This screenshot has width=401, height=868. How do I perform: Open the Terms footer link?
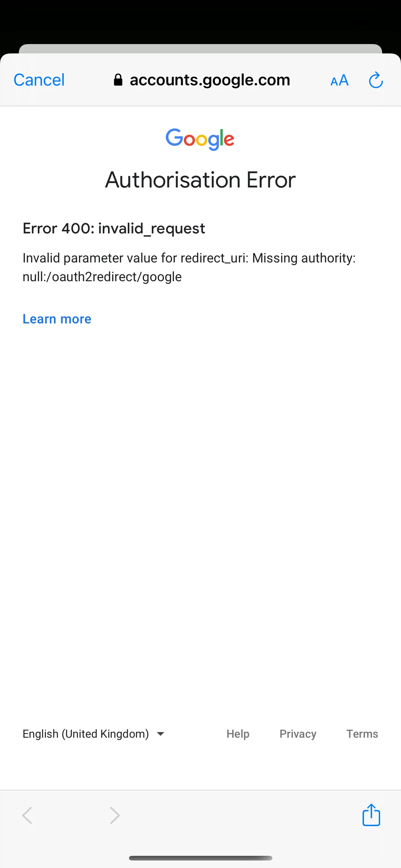362,734
